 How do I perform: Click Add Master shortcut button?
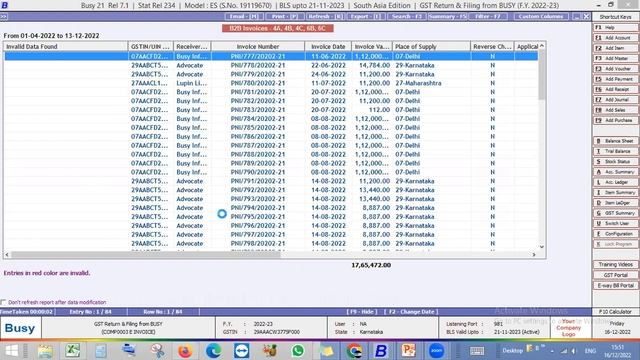(x=616, y=58)
